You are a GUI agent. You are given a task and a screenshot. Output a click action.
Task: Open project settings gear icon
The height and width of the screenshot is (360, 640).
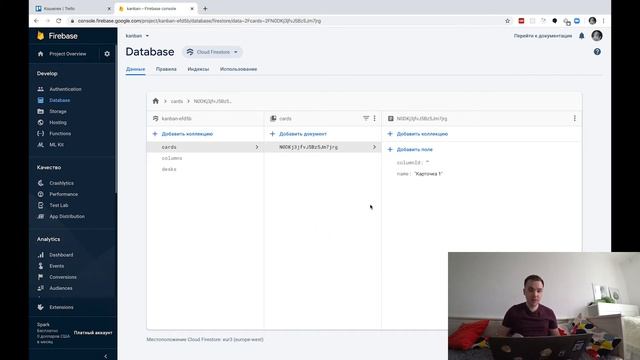107,54
